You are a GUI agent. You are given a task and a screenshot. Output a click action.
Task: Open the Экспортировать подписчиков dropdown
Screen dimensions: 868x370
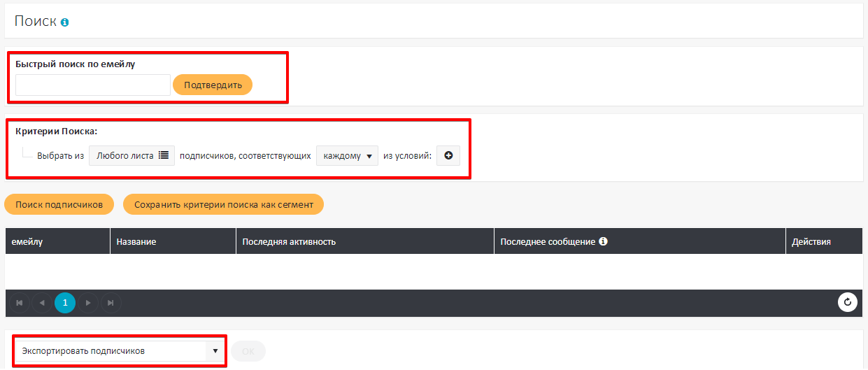click(x=119, y=350)
